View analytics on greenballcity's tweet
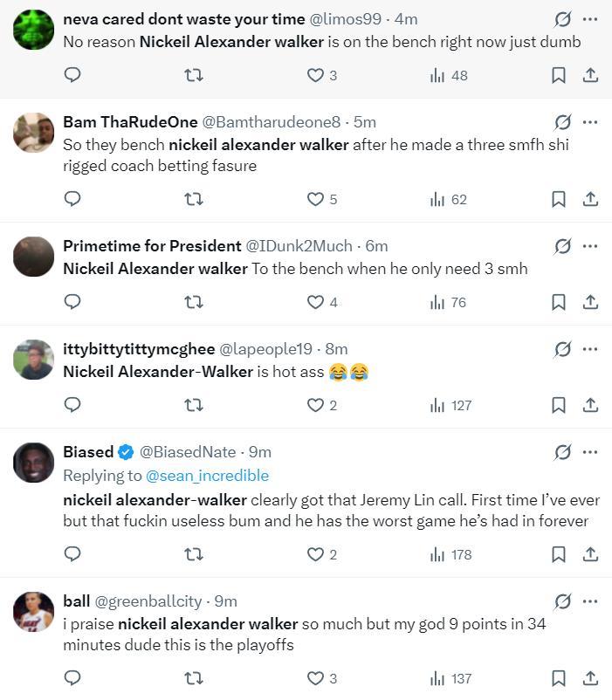 click(x=450, y=678)
